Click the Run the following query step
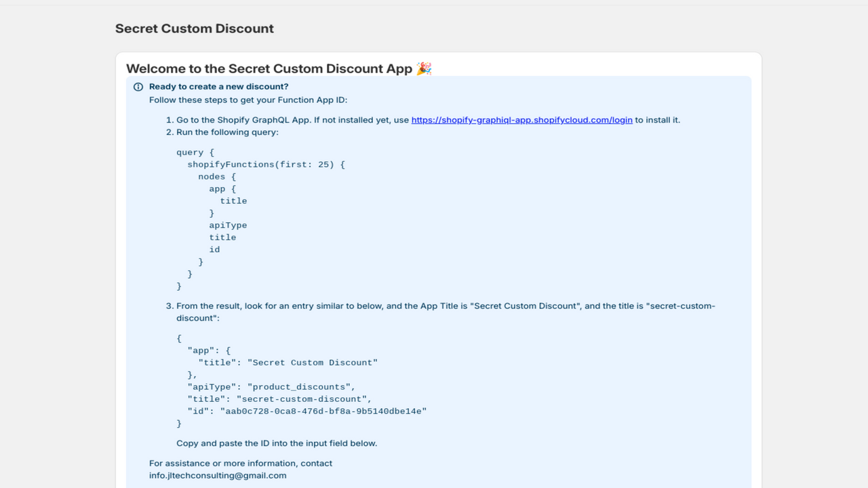This screenshot has width=868, height=488. [x=227, y=132]
